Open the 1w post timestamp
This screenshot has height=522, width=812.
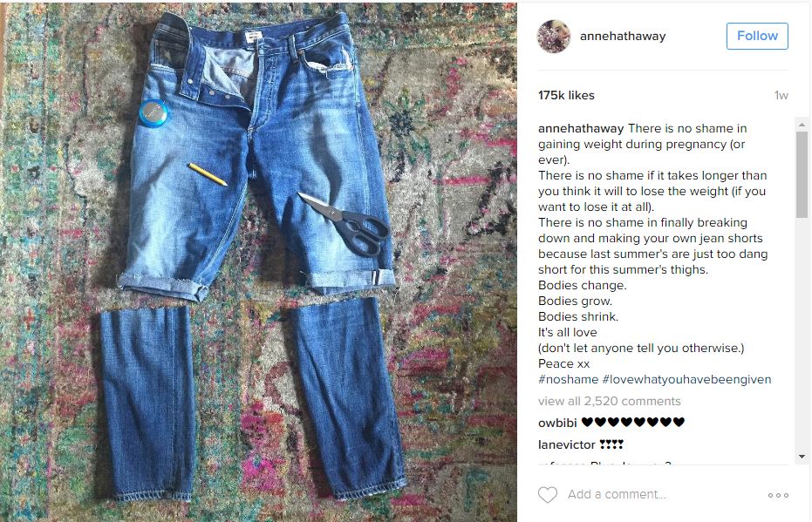point(781,95)
